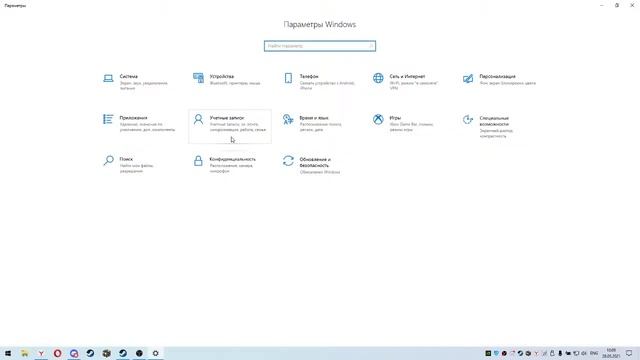The image size is (640, 360).
Task: Launch Opera browser from the taskbar
Action: [x=58, y=353]
